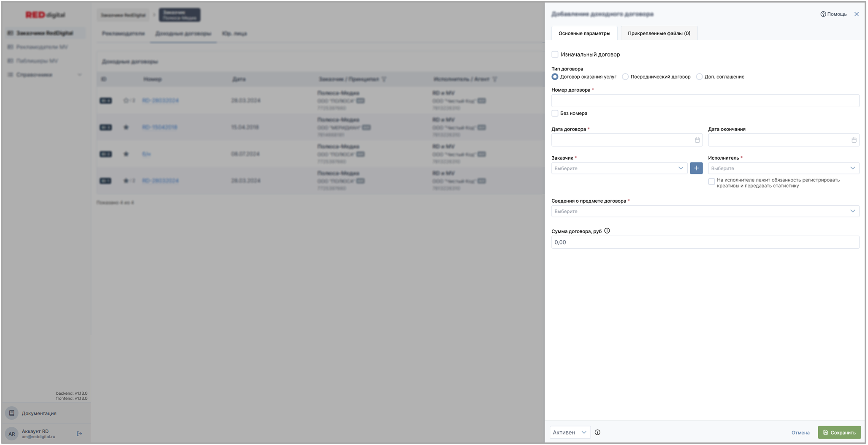Viewport: 868px width, 445px height.
Task: Open calendar icon in Дата договора field
Action: (697, 140)
